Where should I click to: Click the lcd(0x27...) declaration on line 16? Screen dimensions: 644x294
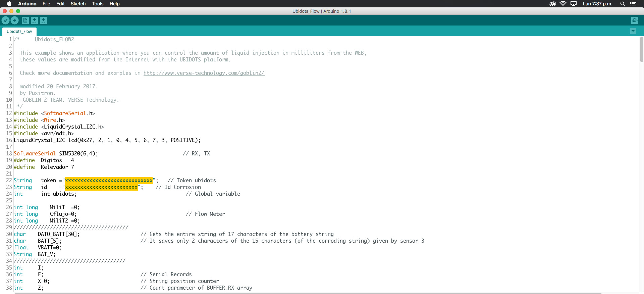(107, 140)
